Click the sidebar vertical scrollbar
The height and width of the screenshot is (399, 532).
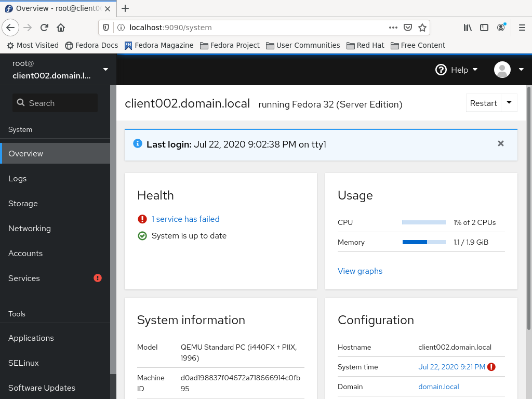[113, 229]
